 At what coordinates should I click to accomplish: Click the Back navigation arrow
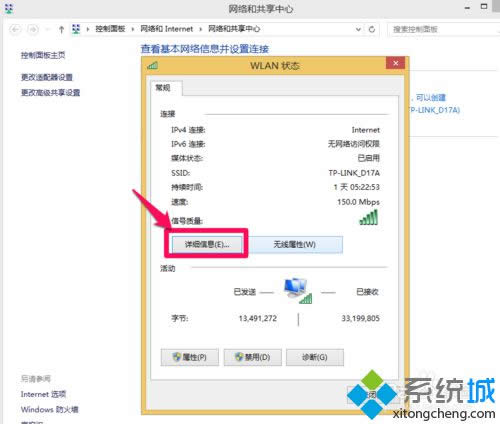pyautogui.click(x=15, y=29)
